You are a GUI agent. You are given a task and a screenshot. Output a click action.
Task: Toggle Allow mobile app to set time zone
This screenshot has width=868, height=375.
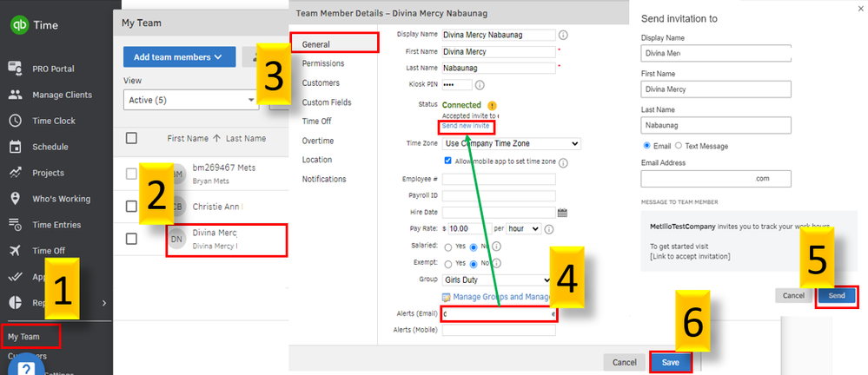point(448,161)
